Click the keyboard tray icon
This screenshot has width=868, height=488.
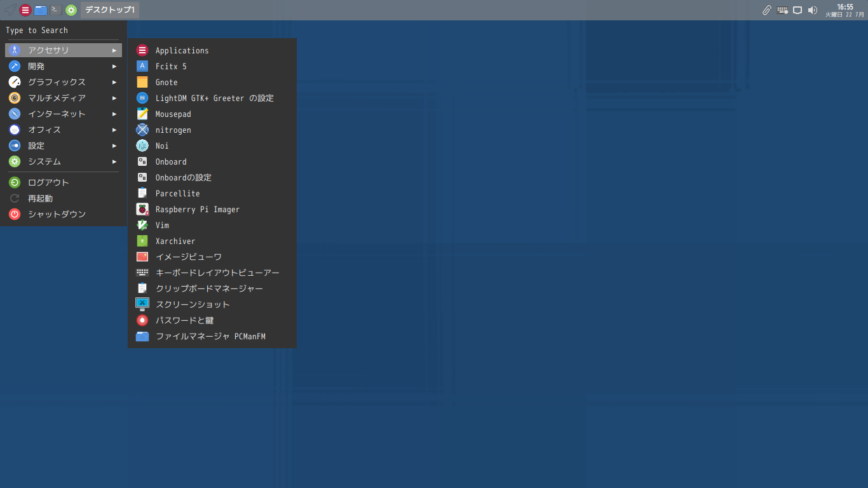point(782,10)
